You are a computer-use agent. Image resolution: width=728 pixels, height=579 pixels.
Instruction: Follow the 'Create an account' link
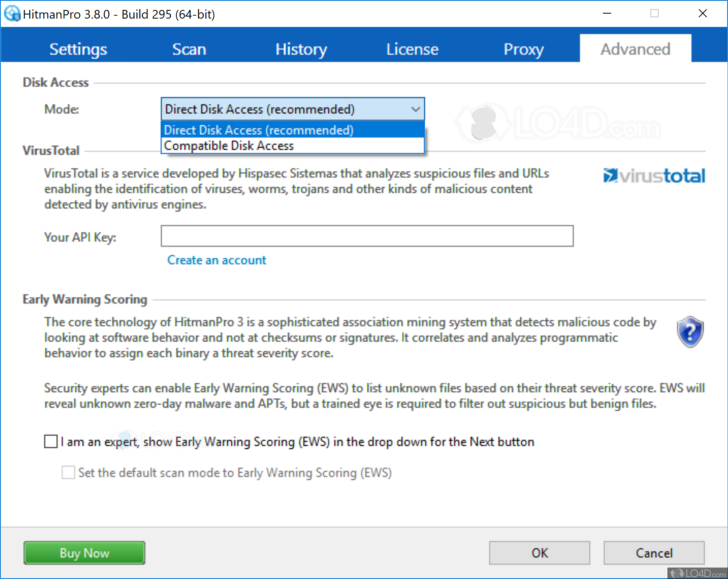point(217,260)
